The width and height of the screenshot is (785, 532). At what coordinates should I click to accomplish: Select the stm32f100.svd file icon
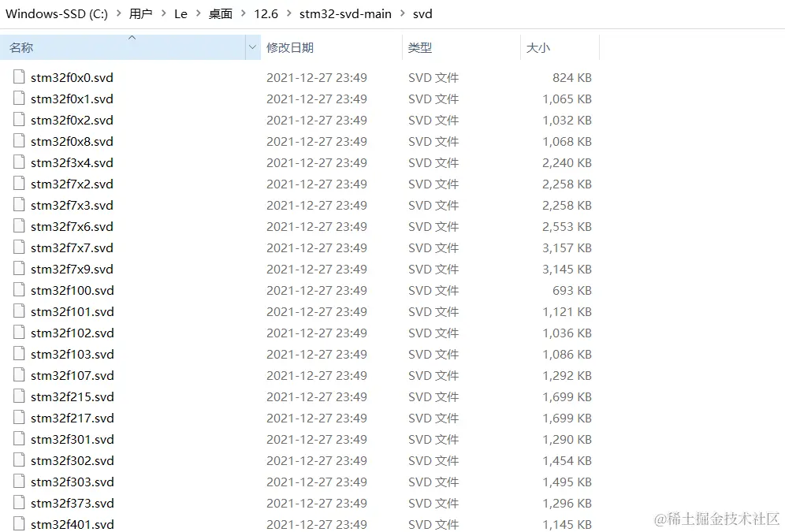click(19, 289)
